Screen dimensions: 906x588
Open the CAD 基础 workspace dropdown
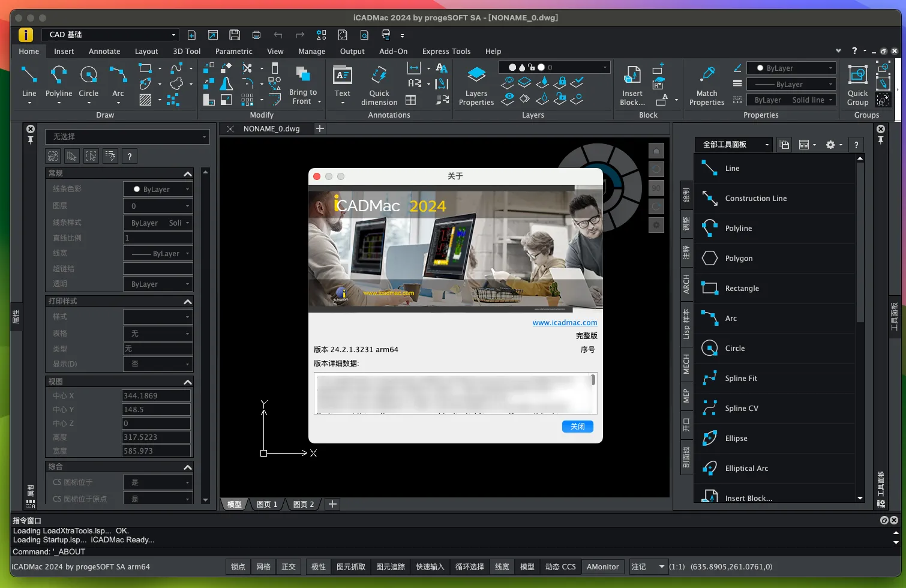coord(112,35)
